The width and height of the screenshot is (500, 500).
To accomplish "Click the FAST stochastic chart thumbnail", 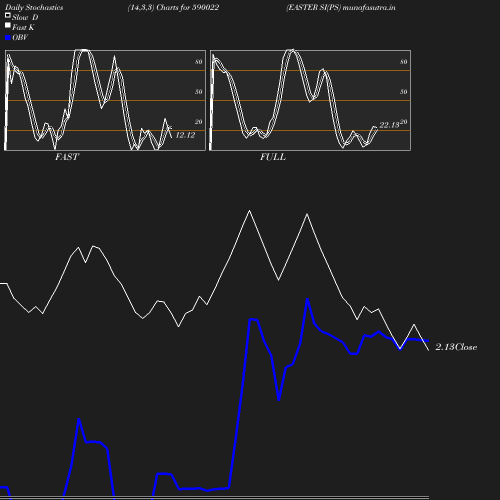I will 105,100.
